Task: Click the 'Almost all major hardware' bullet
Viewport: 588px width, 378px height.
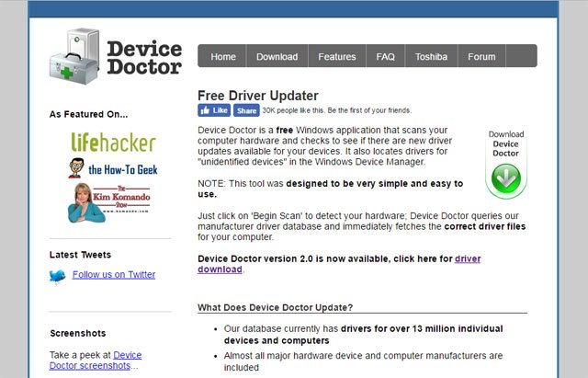Action: (363, 361)
